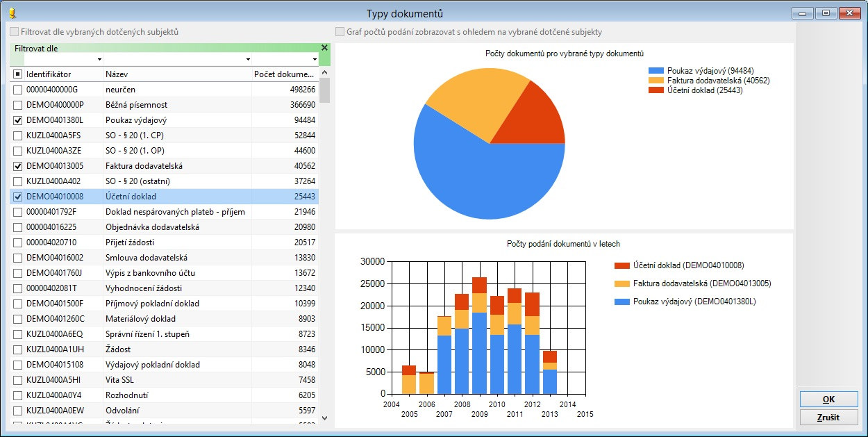The width and height of the screenshot is (868, 437).
Task: Uncheck the 'Faktura dodavatelská' row checkbox
Action: pos(17,166)
